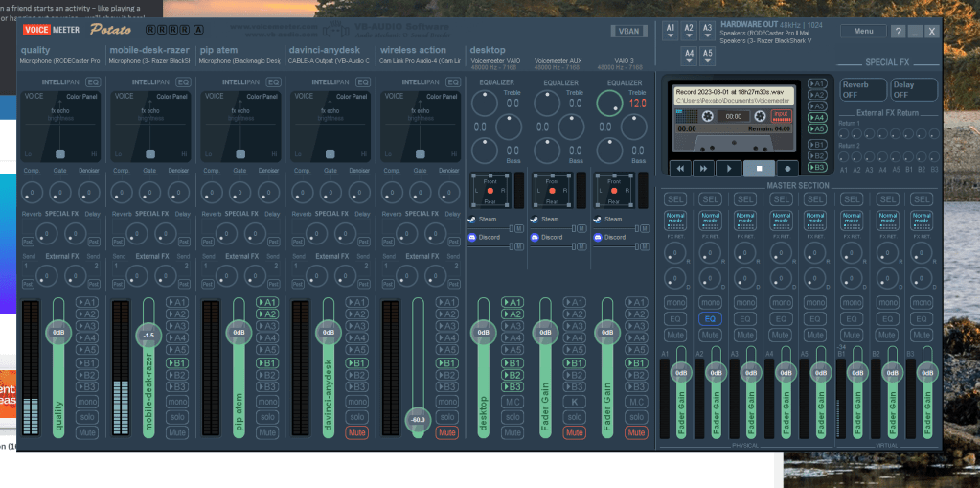Open the A1 hardware out dropdown
The height and width of the screenshot is (488, 980).
coord(671,31)
